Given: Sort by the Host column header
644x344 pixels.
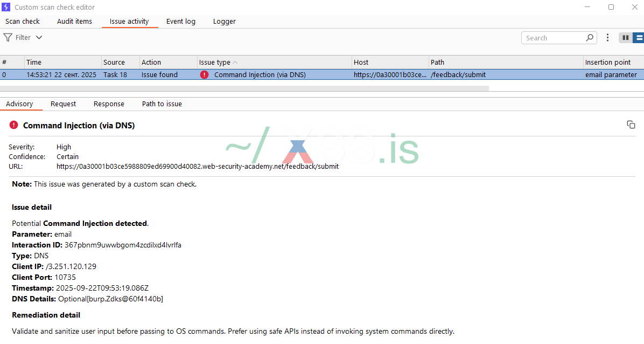Looking at the screenshot, I should tap(390, 62).
